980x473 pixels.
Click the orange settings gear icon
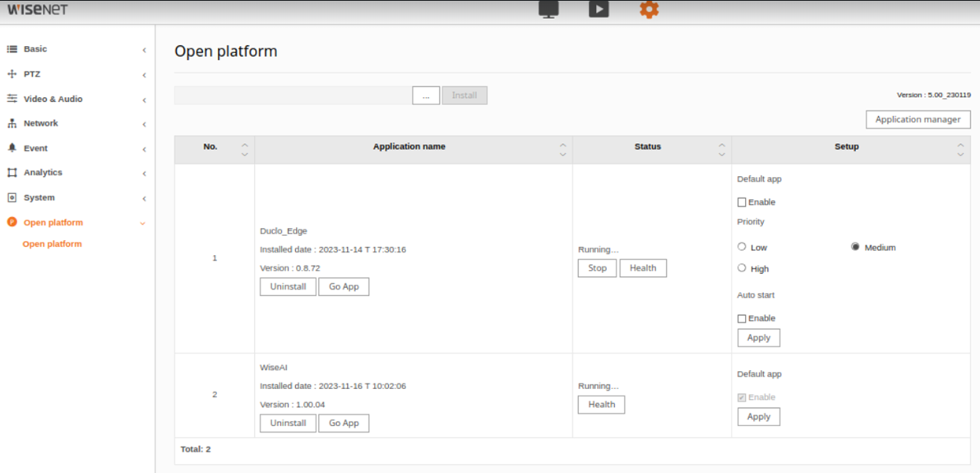coord(649,9)
